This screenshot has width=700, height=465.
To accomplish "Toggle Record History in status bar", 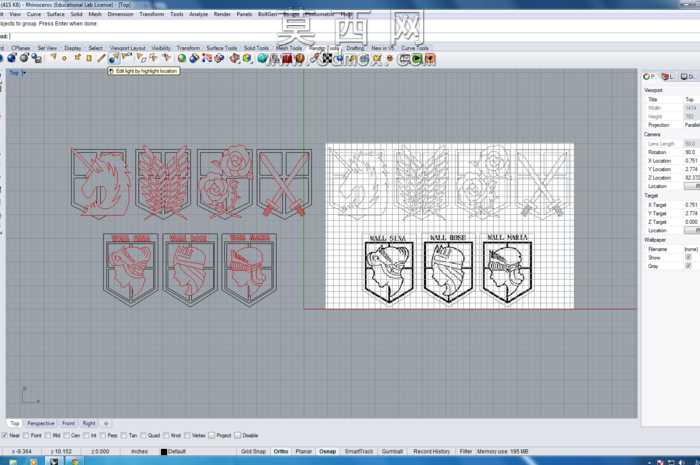I will click(x=431, y=452).
